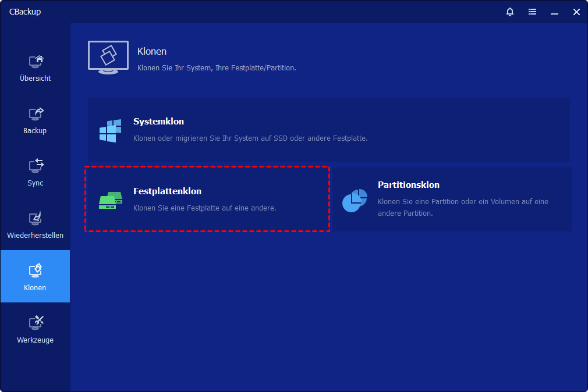Close the CBackup window

click(576, 12)
